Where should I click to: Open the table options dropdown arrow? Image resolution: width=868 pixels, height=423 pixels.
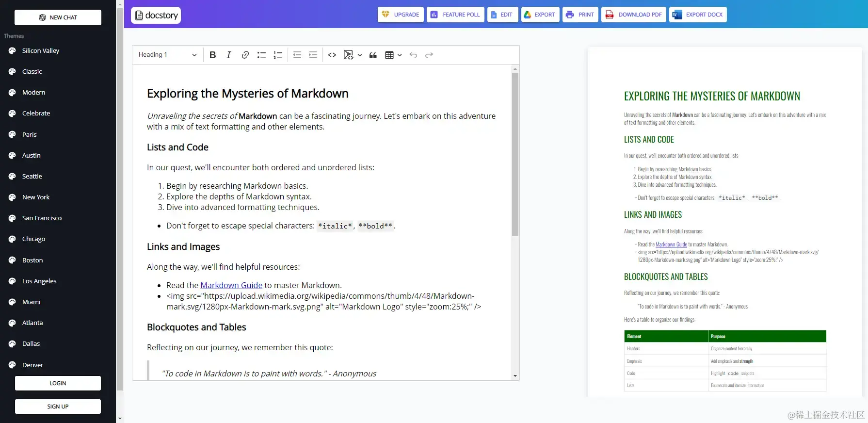coord(400,55)
